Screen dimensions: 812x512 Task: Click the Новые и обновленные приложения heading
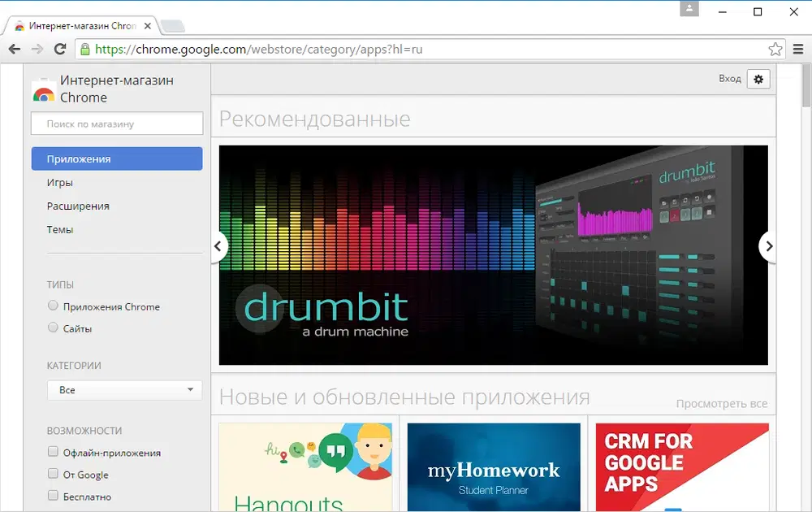point(404,397)
